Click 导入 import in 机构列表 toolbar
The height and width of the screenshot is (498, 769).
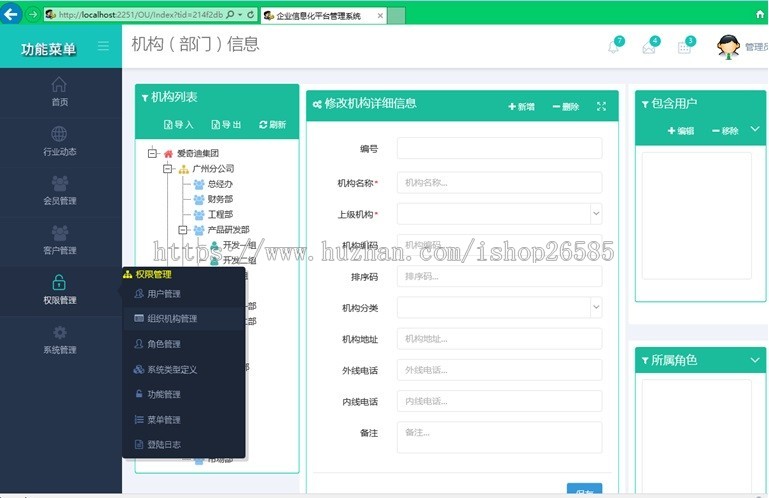pyautogui.click(x=178, y=125)
